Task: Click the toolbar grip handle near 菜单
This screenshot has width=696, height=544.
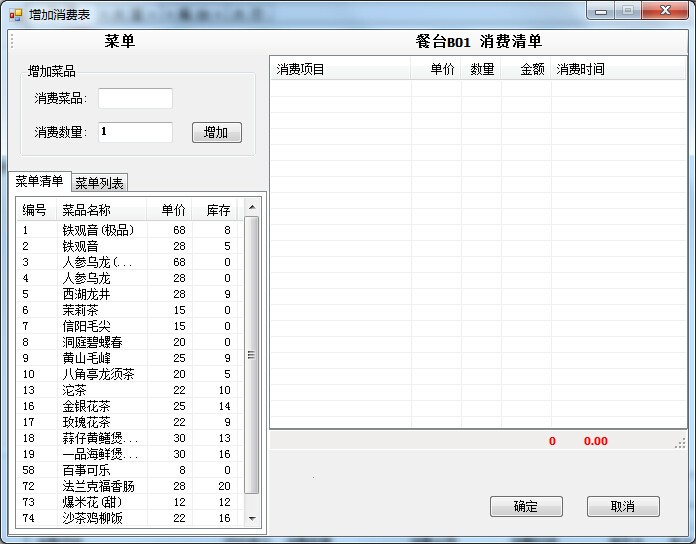Action: (x=12, y=41)
